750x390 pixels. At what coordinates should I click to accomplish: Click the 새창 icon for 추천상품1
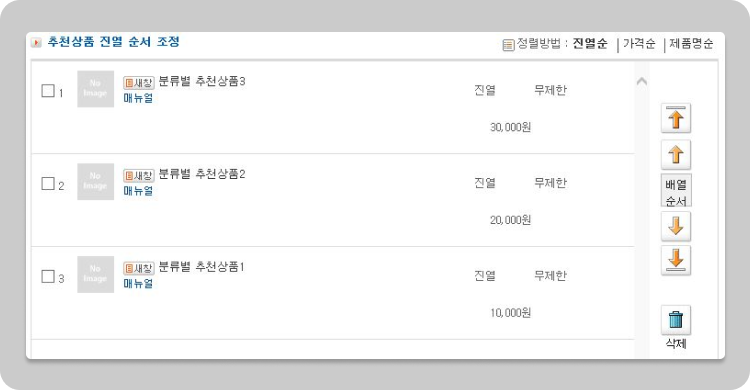coord(139,268)
